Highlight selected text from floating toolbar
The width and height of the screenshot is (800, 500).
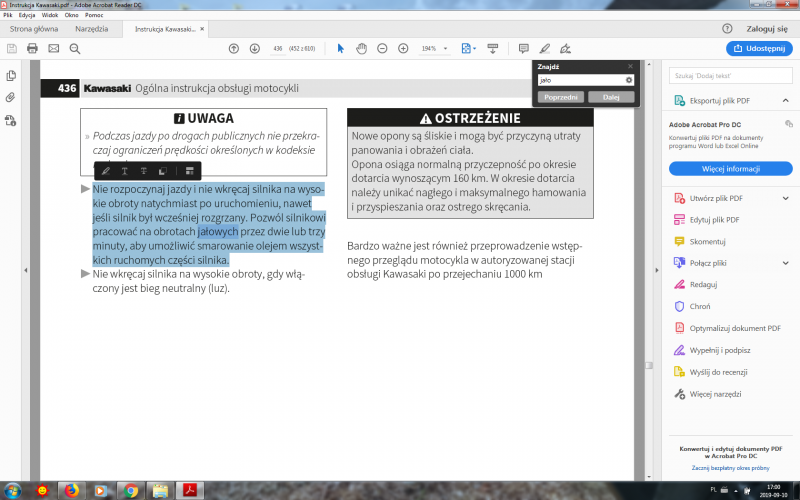(106, 171)
